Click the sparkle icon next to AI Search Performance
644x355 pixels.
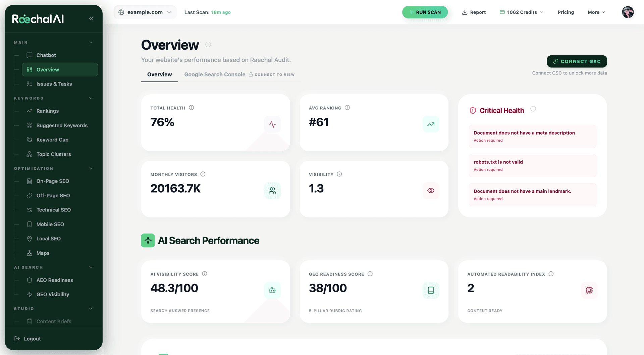[148, 241]
